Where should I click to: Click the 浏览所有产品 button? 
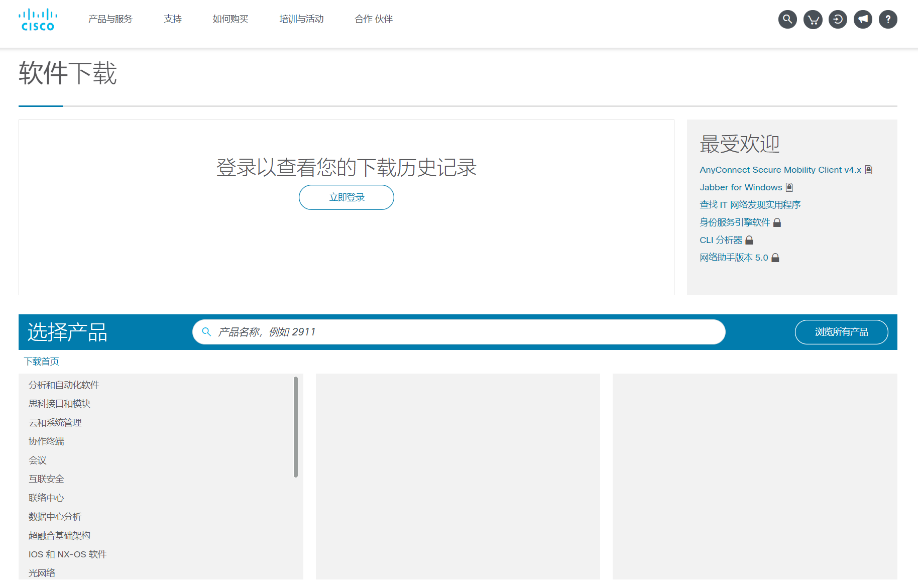842,332
